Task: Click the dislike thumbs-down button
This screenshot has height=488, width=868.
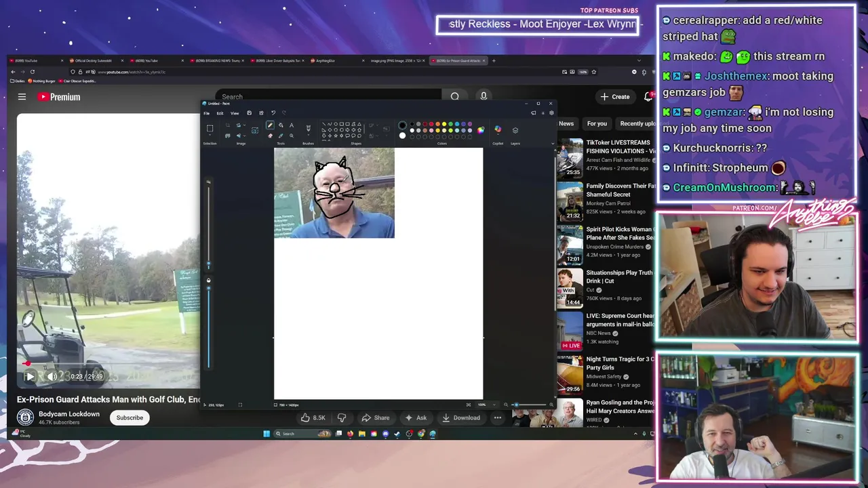Action: coord(342,418)
